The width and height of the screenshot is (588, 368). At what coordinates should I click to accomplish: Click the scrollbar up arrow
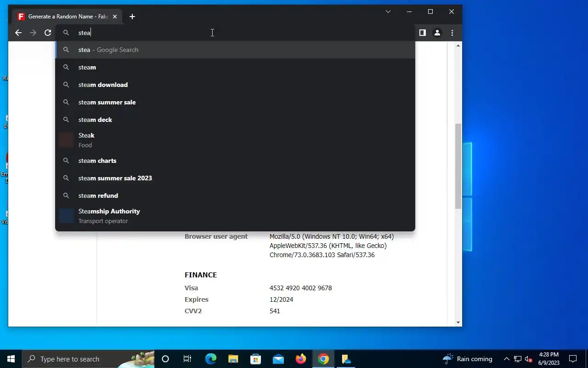pos(458,46)
